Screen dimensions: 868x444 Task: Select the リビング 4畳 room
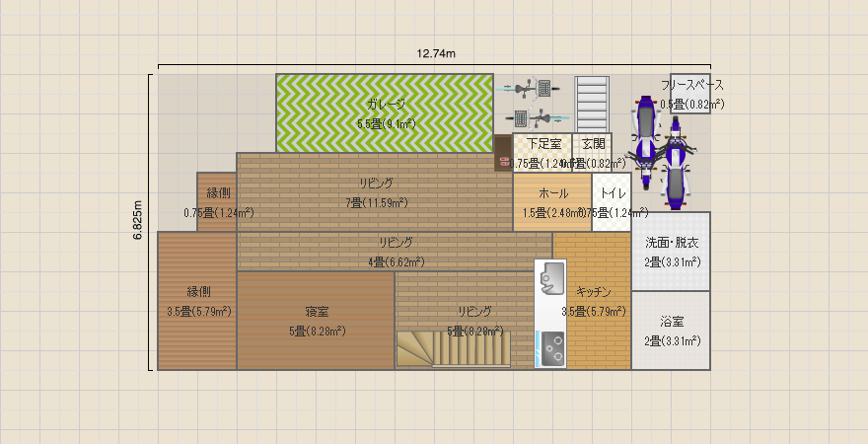(x=395, y=251)
